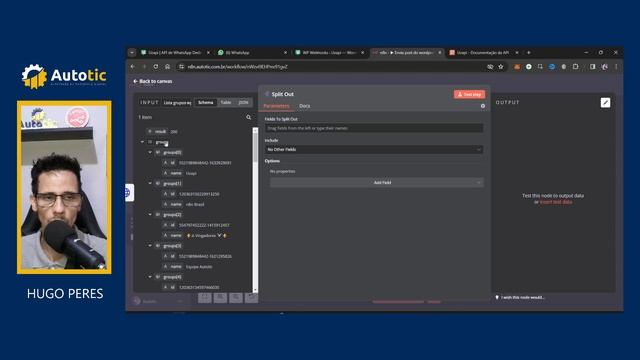
Task: Open the blue circular extension icon
Action: coord(552,67)
